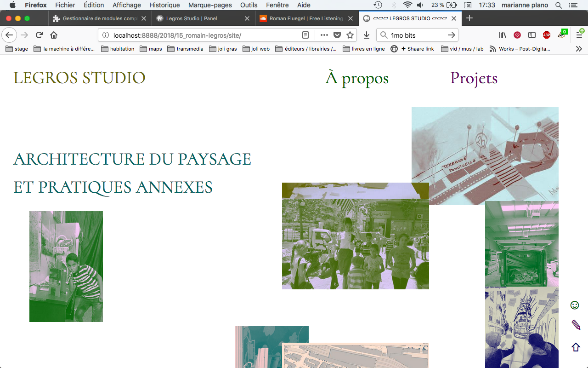The image size is (588, 368).
Task: Click the scroll-to-top arrow icon
Action: click(x=576, y=347)
